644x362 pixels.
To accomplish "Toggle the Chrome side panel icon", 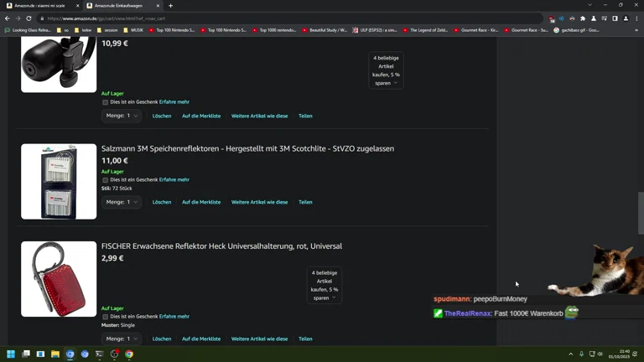I will click(615, 18).
